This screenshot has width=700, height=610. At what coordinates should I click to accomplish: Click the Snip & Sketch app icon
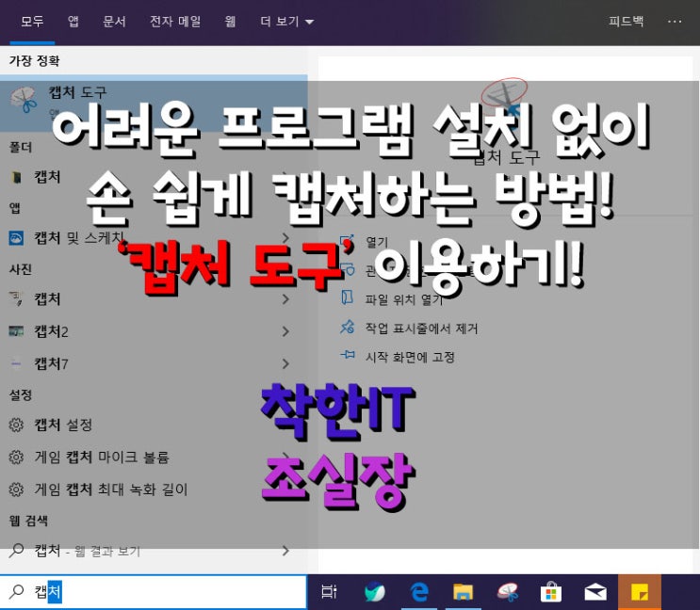(17, 238)
